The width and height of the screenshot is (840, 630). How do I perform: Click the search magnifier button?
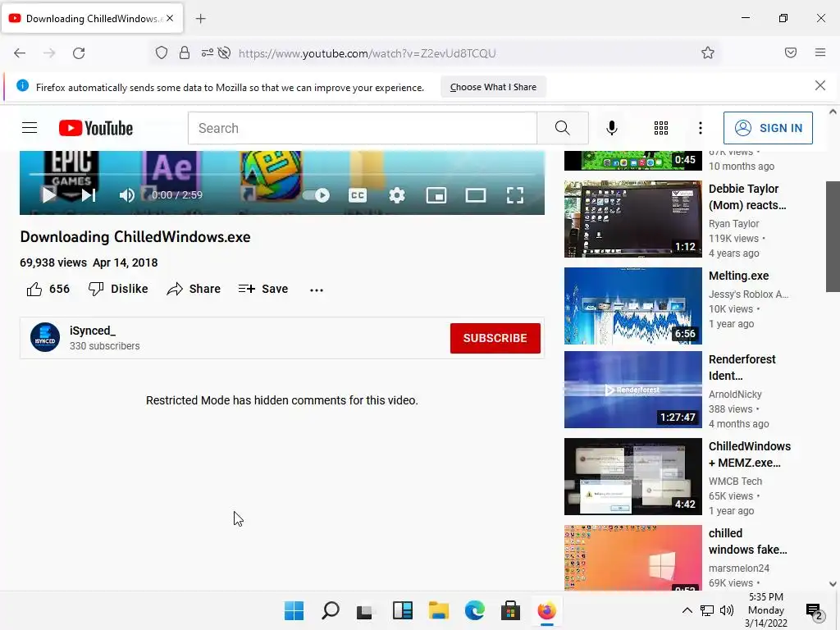[x=563, y=128]
